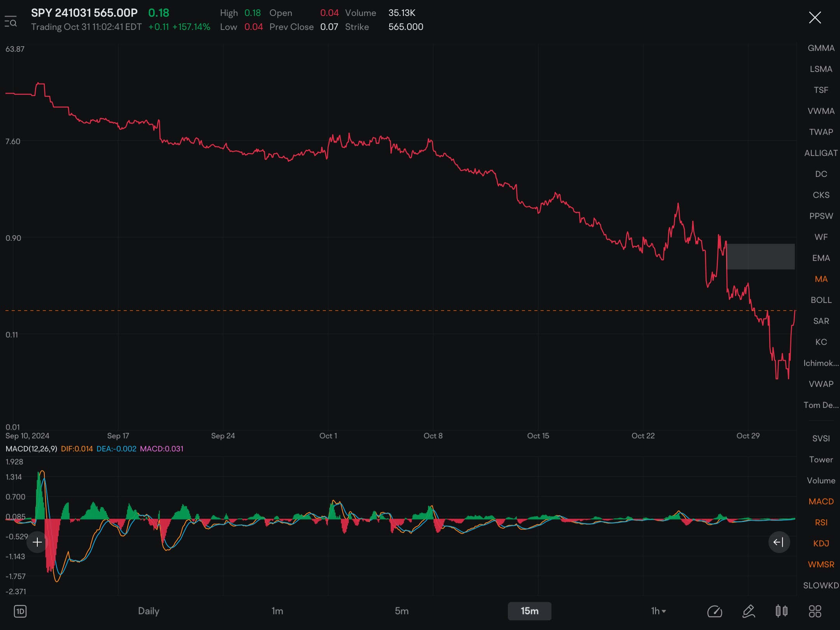Tap the last price 0.18
840x630 pixels.
(x=159, y=13)
